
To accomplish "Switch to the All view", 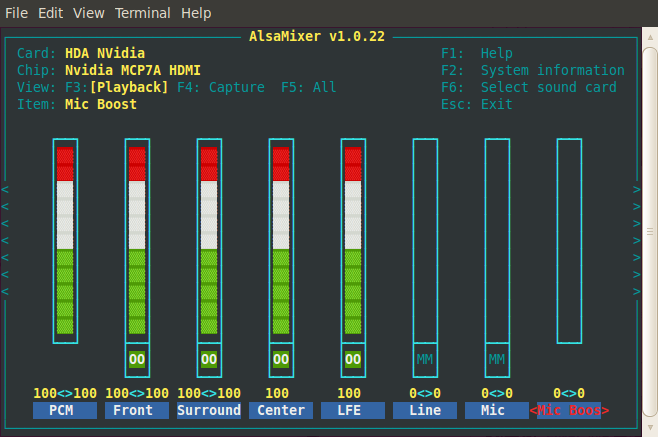I will tap(309, 87).
